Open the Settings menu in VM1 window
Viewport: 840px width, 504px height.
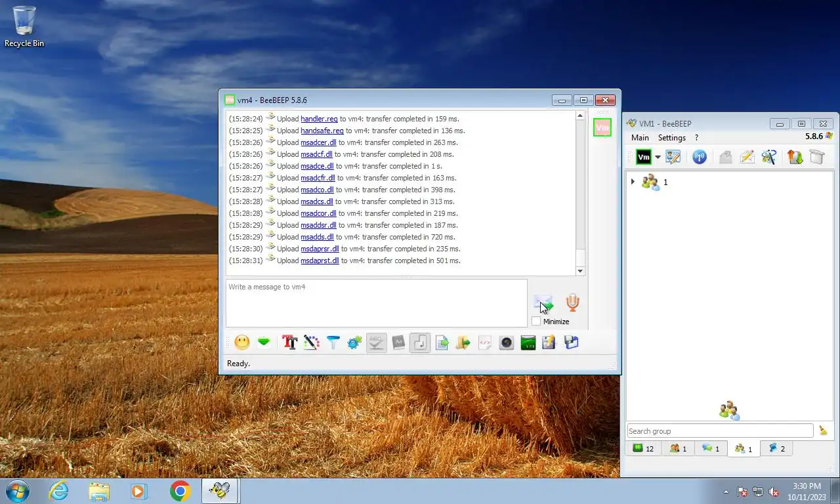672,138
